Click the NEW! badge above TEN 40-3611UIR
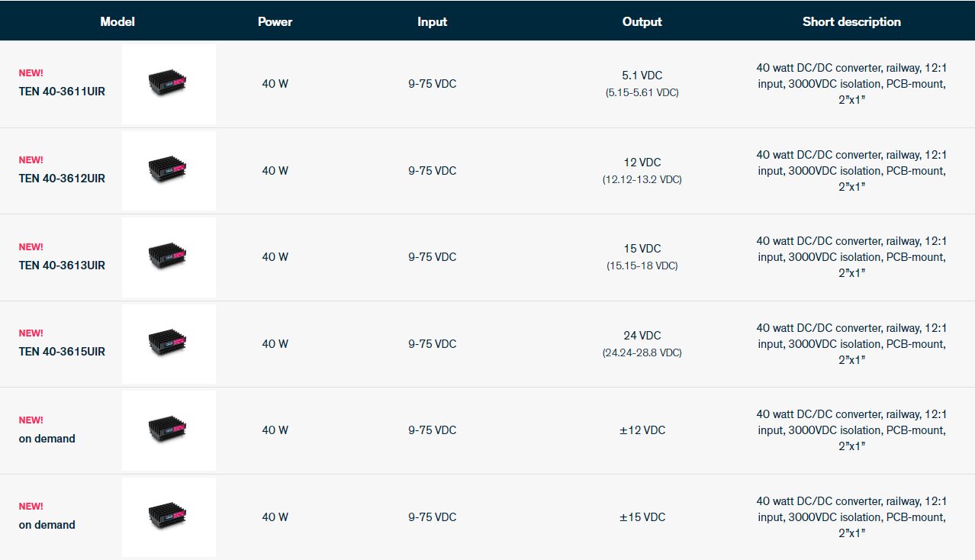Viewport: 975px width, 560px height. [31, 73]
